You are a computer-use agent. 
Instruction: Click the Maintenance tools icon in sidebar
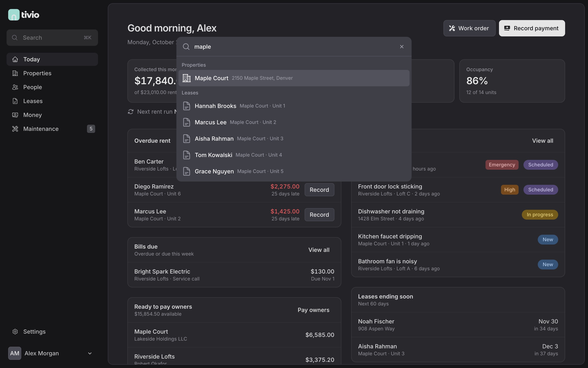pyautogui.click(x=15, y=129)
